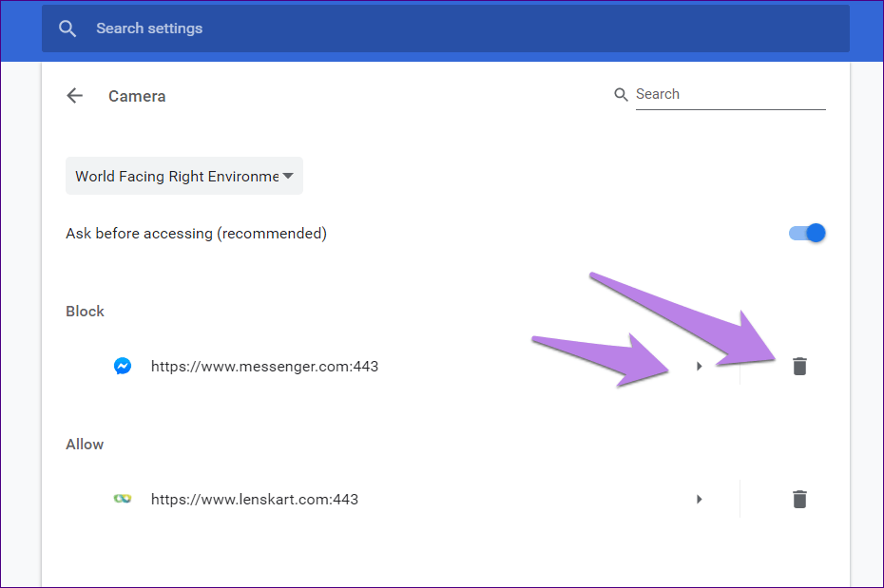Image resolution: width=884 pixels, height=588 pixels.
Task: Click the Camera page title
Action: pos(137,96)
